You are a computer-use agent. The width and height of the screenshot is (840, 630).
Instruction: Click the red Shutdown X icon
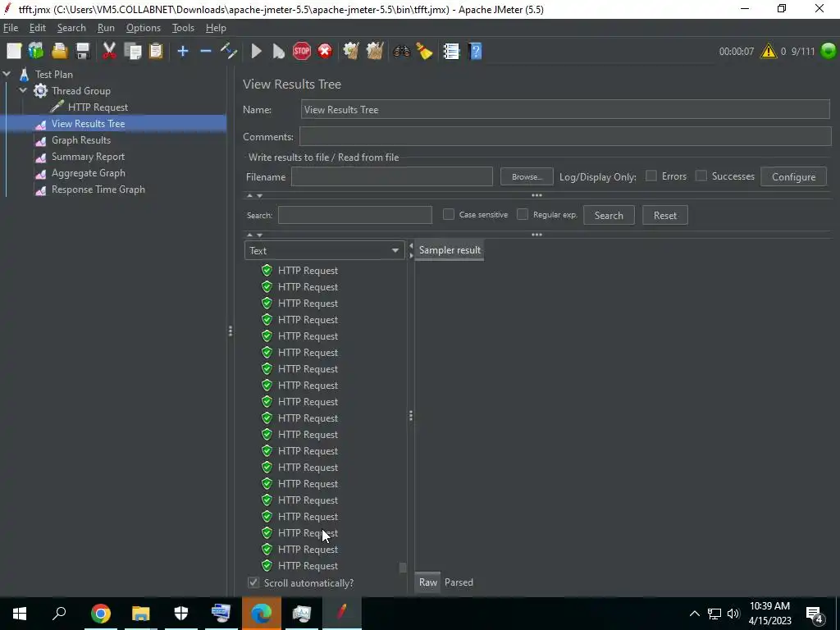coord(325,51)
